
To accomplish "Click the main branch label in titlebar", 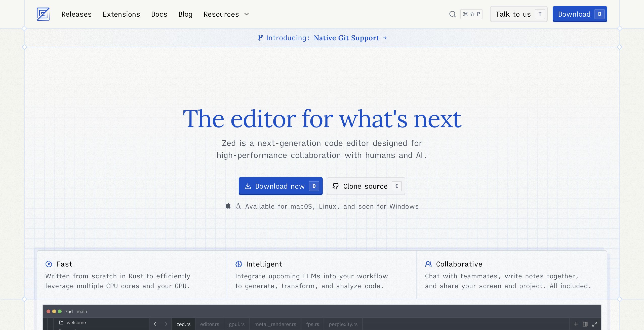I will (x=82, y=311).
